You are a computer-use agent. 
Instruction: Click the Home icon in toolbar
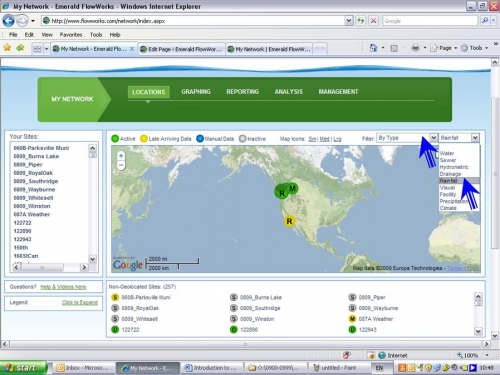[x=373, y=48]
